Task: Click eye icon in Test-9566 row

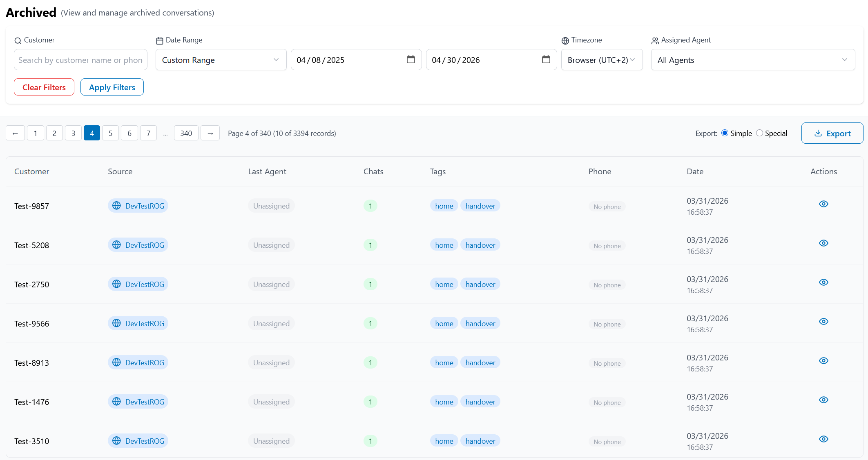Action: pyautogui.click(x=823, y=321)
